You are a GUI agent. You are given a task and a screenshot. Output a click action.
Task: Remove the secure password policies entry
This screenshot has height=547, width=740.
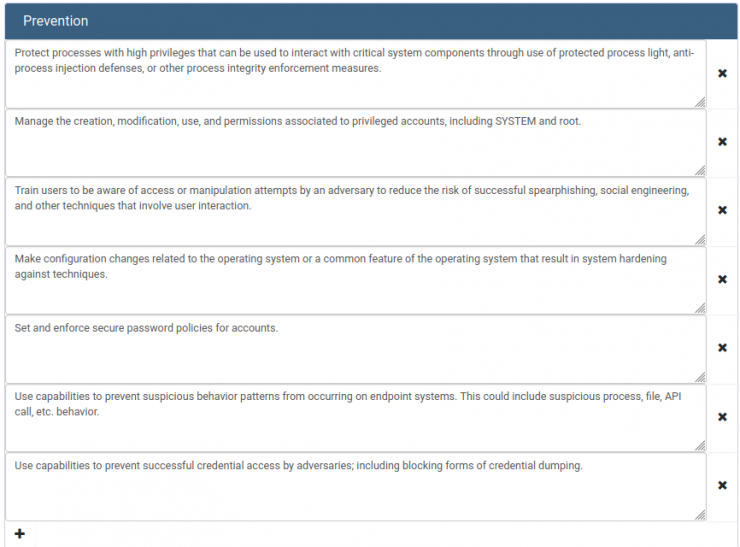pyautogui.click(x=722, y=347)
